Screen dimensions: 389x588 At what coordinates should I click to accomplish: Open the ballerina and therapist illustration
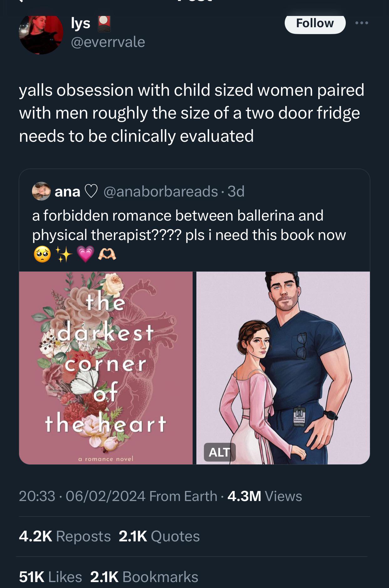[283, 368]
